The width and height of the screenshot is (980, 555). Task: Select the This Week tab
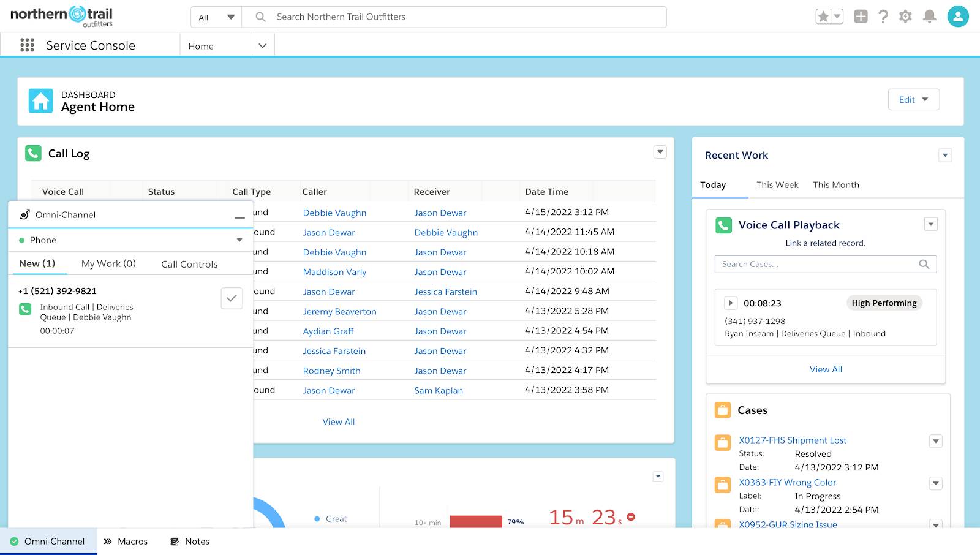pyautogui.click(x=777, y=185)
